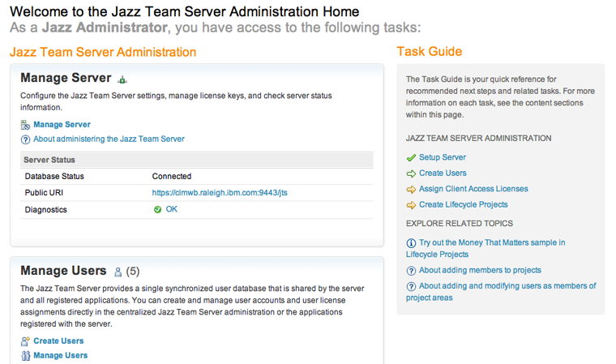Click the info icon for Money That Matters sample
616x364 pixels.
[x=410, y=243]
